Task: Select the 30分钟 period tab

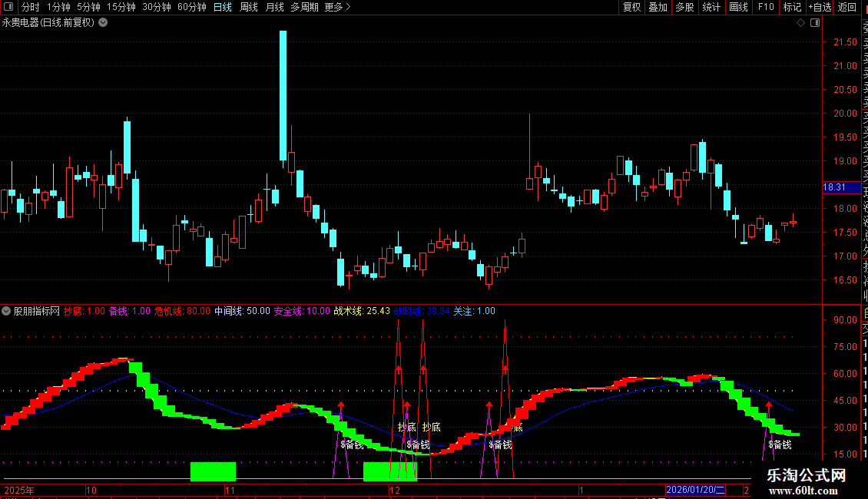Action: click(156, 7)
